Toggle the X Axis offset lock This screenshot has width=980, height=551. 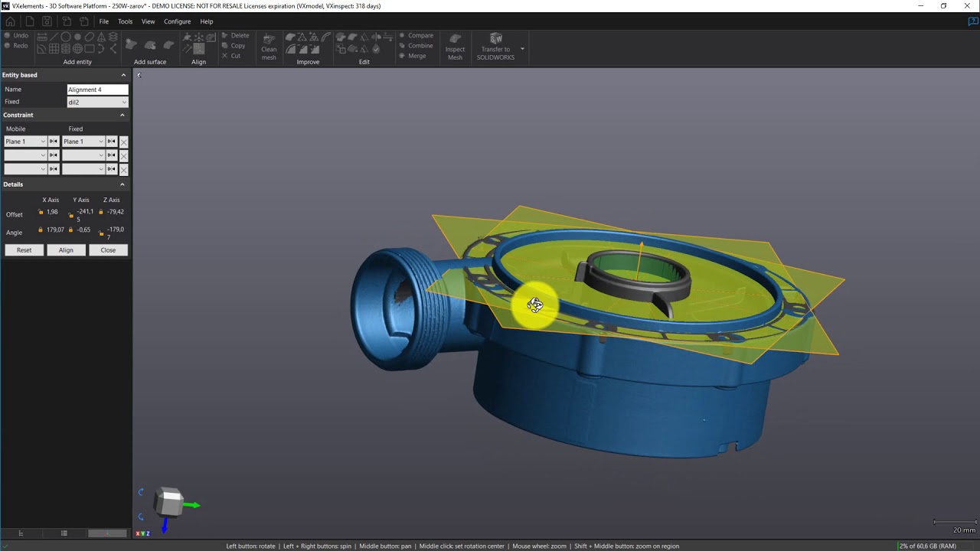tap(41, 212)
